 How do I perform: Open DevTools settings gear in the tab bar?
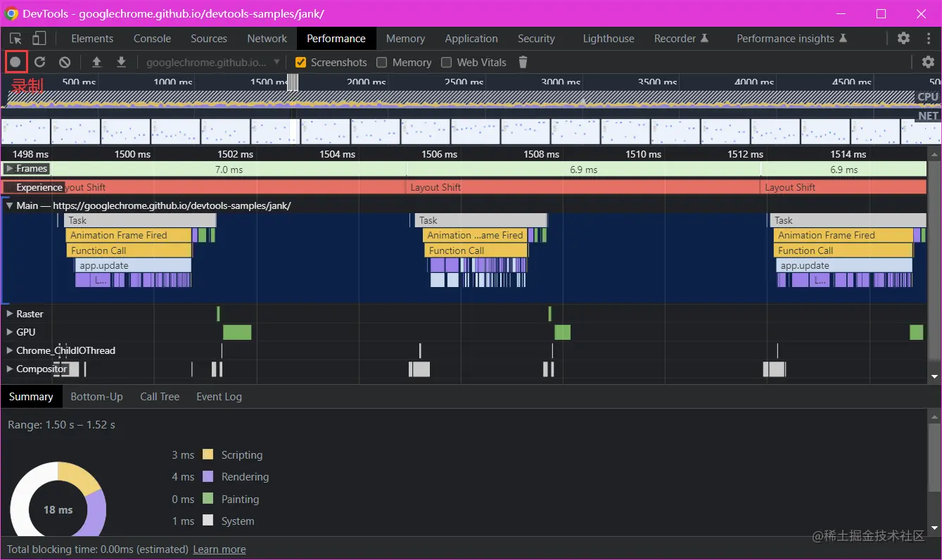[x=904, y=38]
